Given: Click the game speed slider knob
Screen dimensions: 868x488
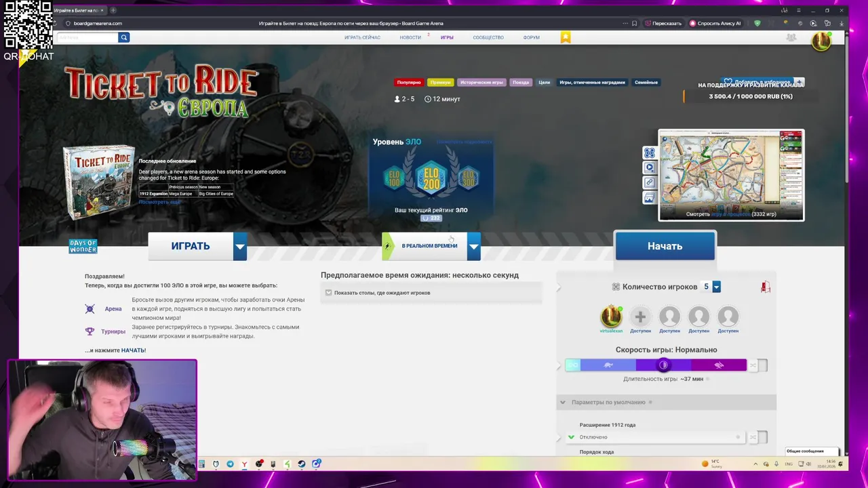Looking at the screenshot, I should pyautogui.click(x=663, y=365).
